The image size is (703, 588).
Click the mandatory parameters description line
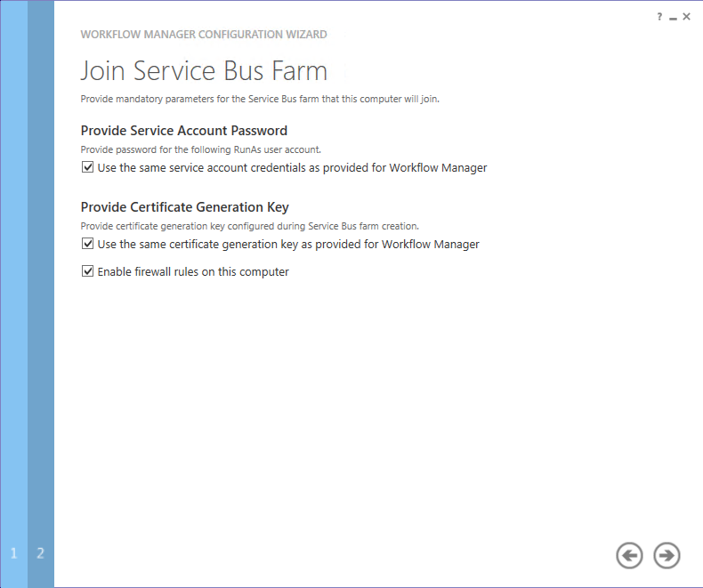(260, 99)
